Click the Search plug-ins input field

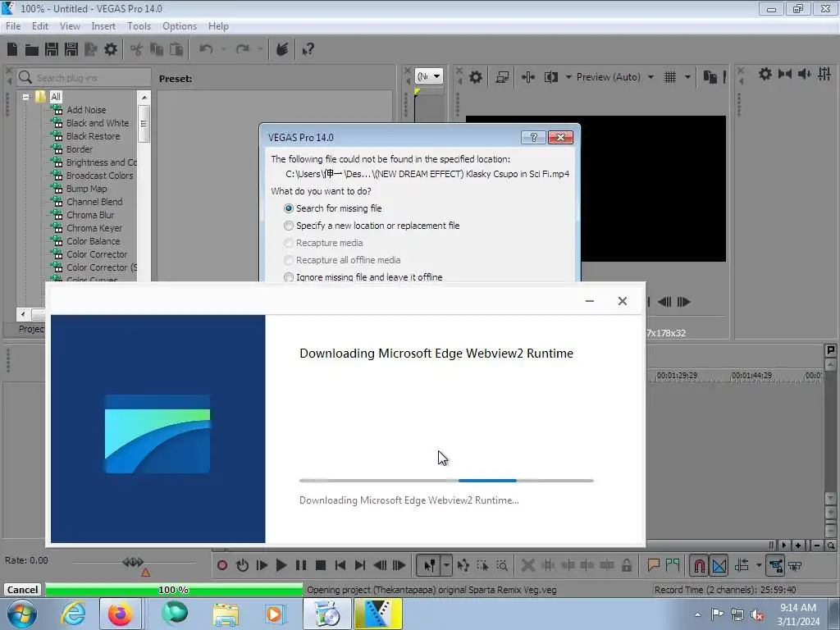pyautogui.click(x=84, y=78)
